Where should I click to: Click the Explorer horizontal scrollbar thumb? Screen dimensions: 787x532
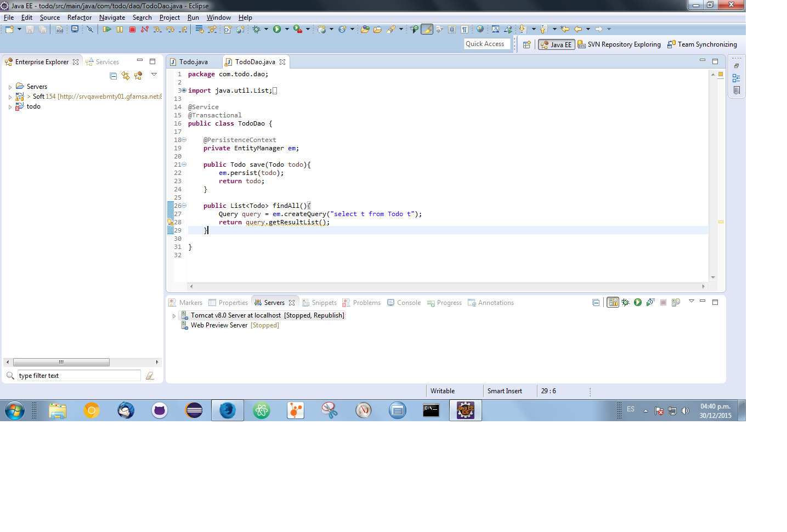click(x=61, y=362)
